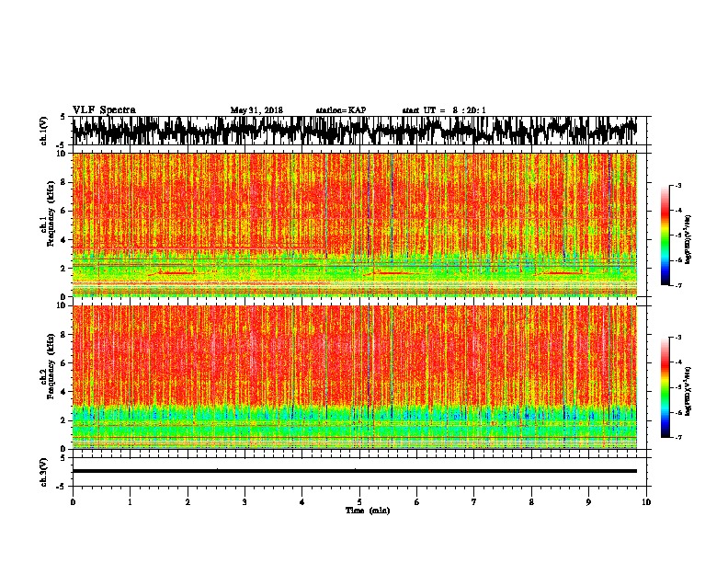Click the 'May 31, 2018' date label

(256, 110)
